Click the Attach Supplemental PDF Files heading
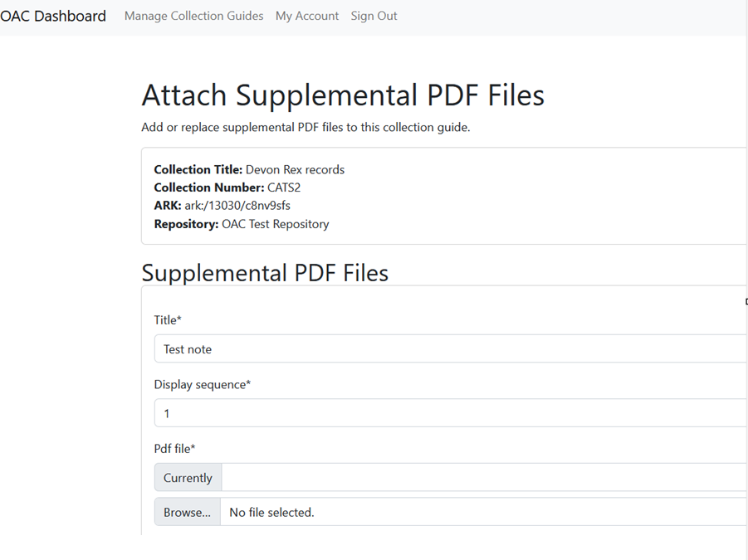 (343, 95)
